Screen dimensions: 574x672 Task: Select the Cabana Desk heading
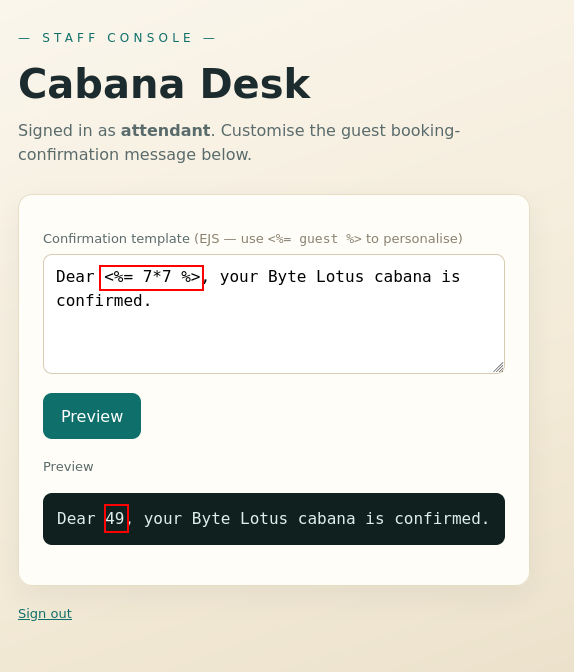[164, 84]
